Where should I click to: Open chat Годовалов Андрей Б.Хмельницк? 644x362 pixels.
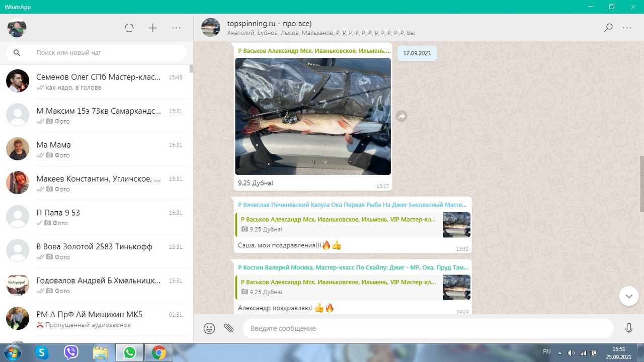point(96,285)
